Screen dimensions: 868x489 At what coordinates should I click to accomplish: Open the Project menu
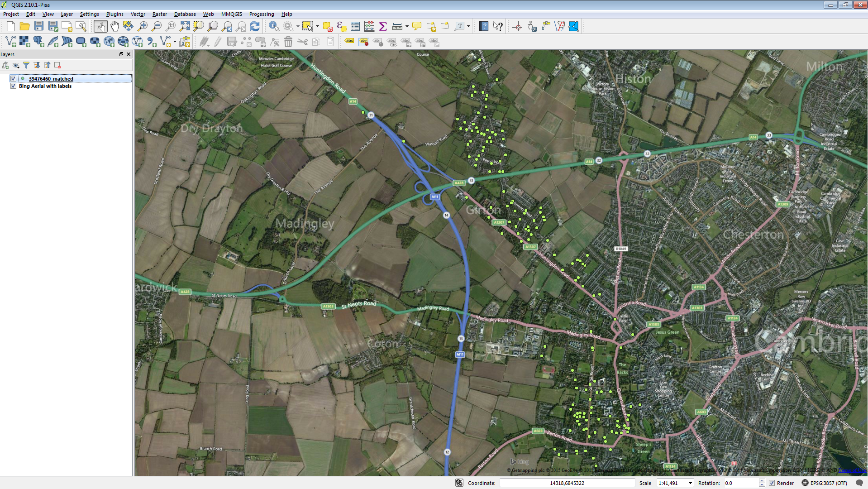[x=11, y=14]
